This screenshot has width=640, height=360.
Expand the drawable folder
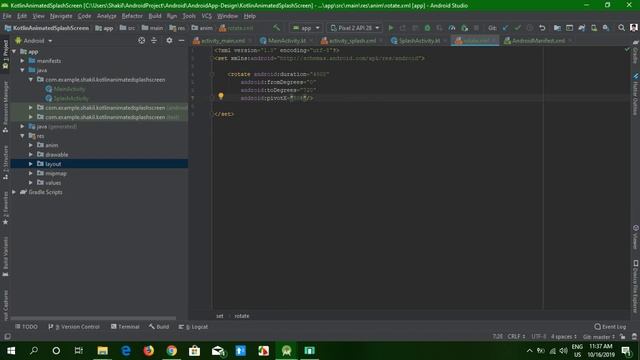(x=31, y=155)
